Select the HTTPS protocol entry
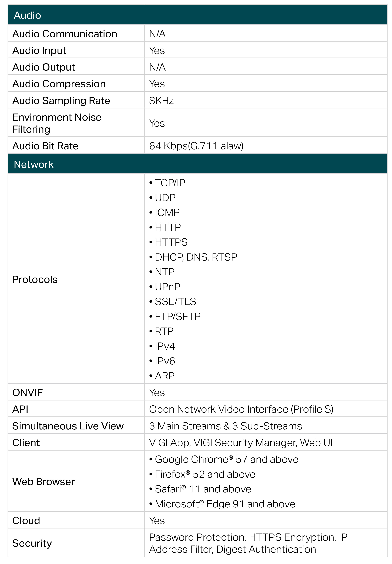This screenshot has width=392, height=564. (x=171, y=242)
